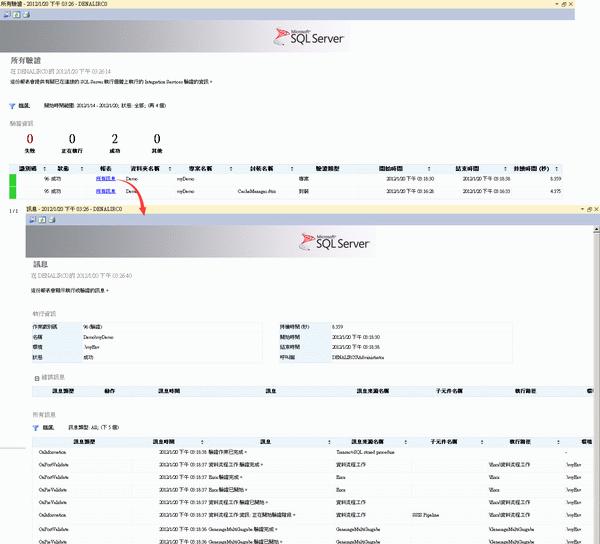Click the 篩選 filter label above the 所有訊息 table

(48, 427)
